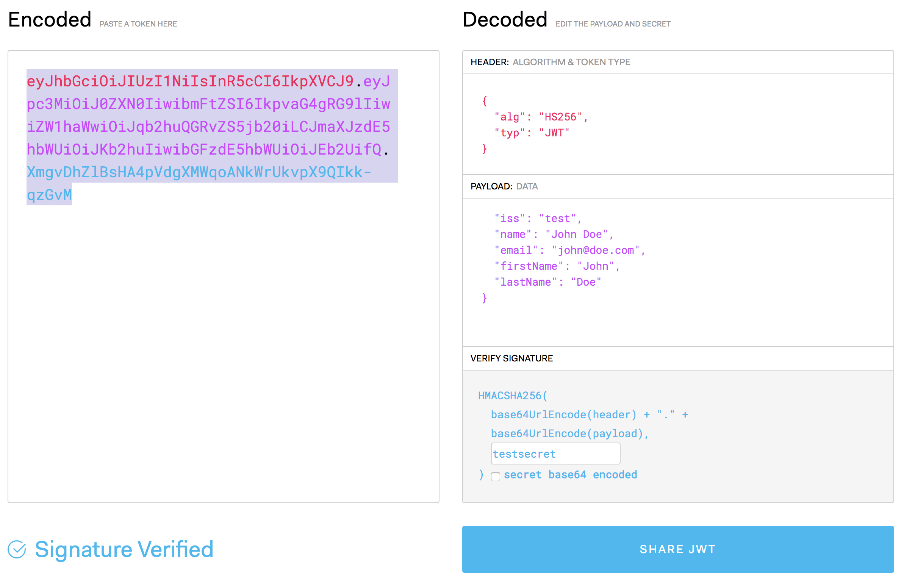Click the testsecret secret input field
The image size is (904, 588).
tap(555, 454)
